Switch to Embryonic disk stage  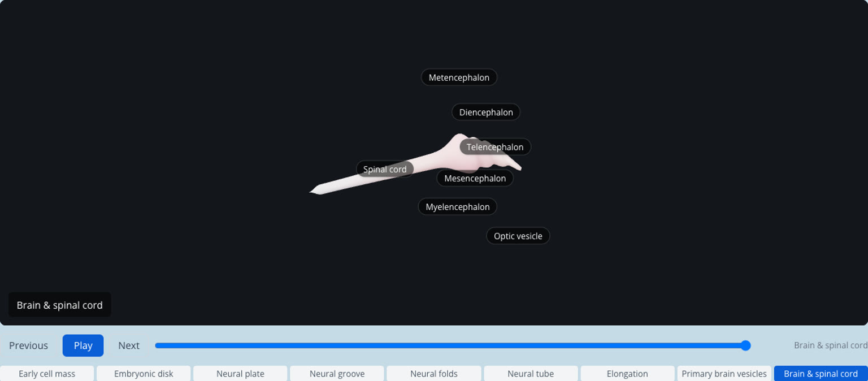coord(144,374)
